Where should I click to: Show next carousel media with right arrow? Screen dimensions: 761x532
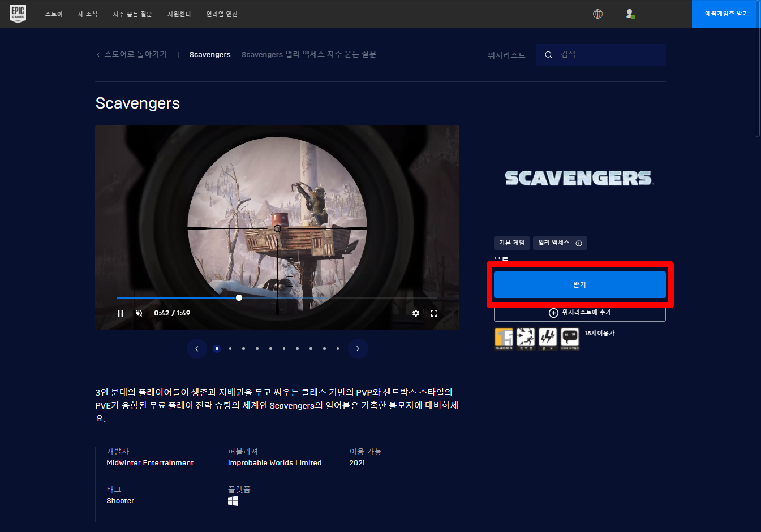358,348
